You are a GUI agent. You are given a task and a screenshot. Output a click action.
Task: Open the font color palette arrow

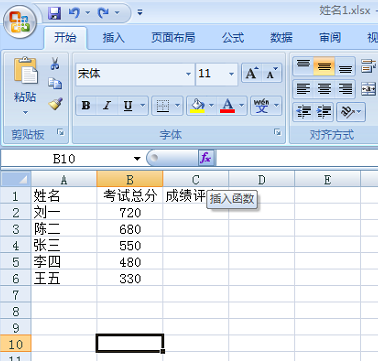242,106
